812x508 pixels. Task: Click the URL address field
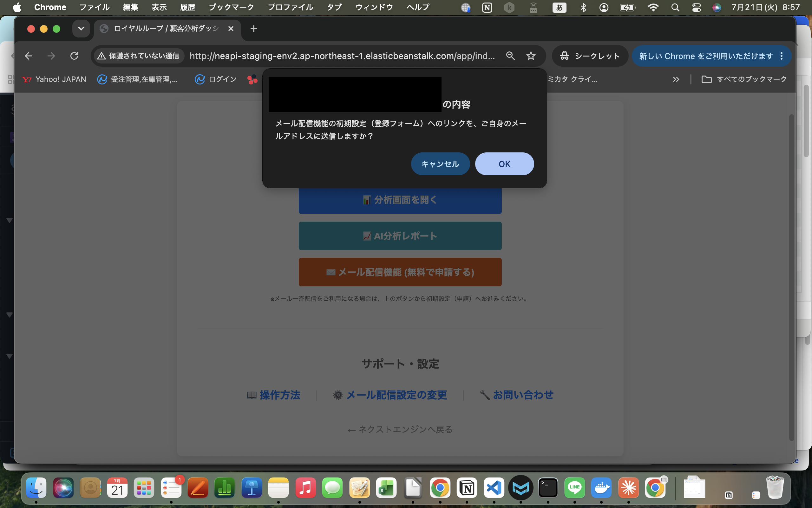tap(342, 56)
